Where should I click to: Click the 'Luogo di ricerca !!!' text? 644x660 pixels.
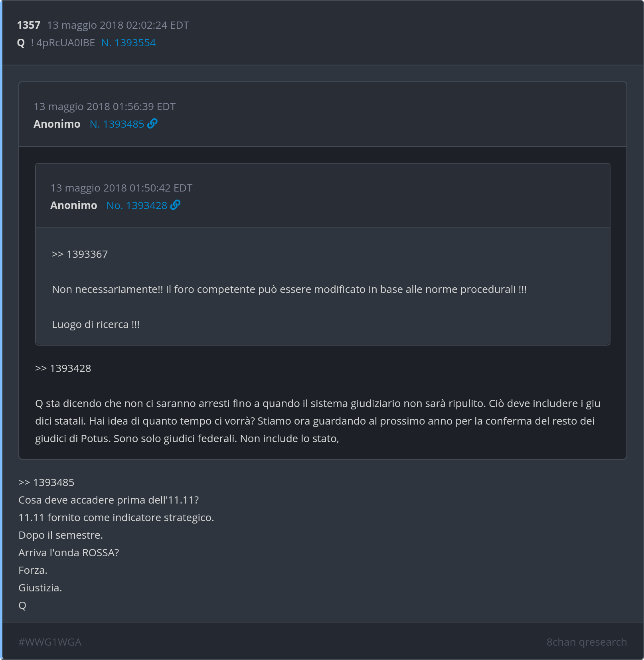click(96, 324)
